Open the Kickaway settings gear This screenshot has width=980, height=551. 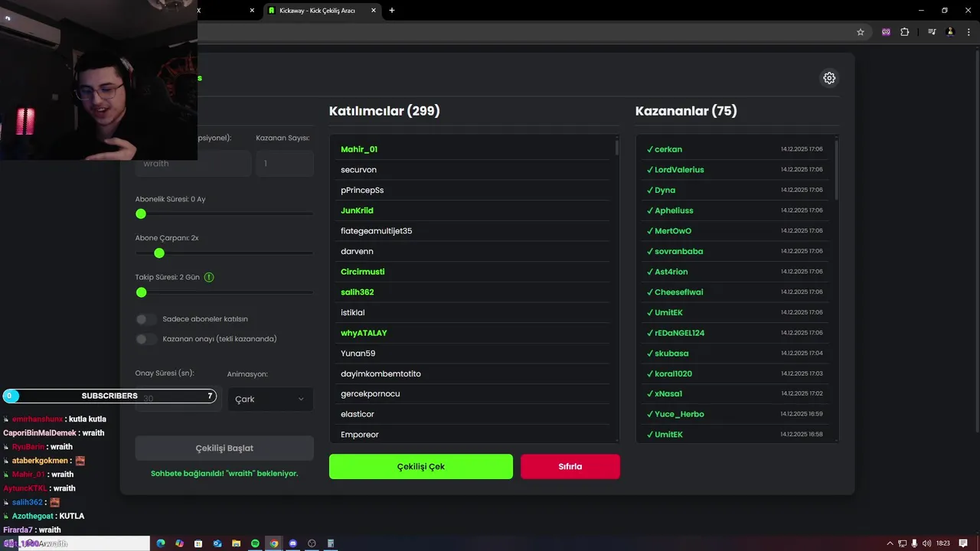pyautogui.click(x=829, y=78)
